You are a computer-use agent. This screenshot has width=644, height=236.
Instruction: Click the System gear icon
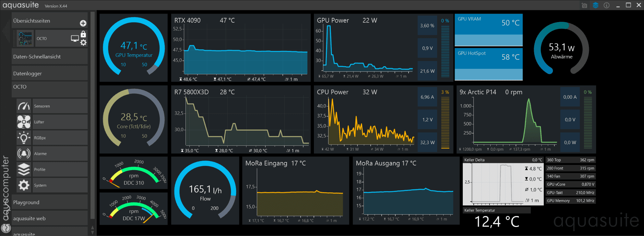24,185
